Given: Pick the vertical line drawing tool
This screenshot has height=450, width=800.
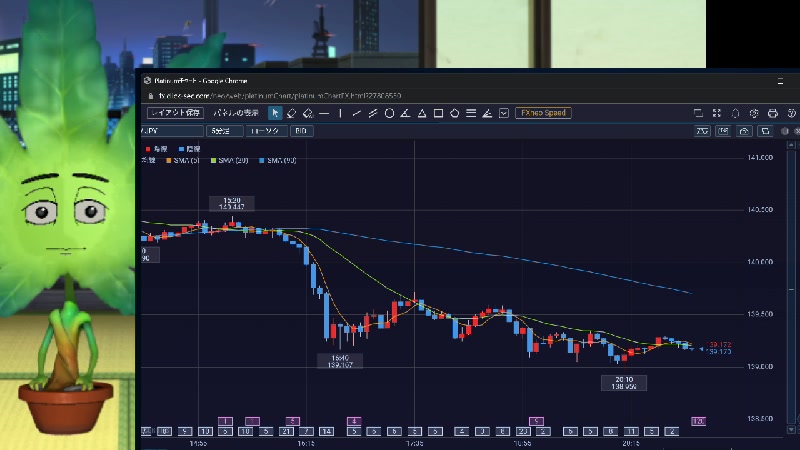Looking at the screenshot, I should pos(340,113).
